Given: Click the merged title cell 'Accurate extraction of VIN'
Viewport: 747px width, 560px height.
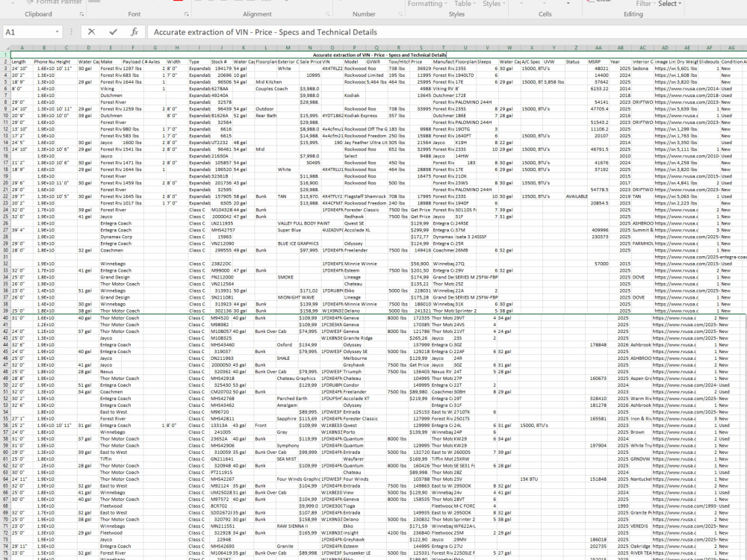Looking at the screenshot, I should tap(379, 55).
